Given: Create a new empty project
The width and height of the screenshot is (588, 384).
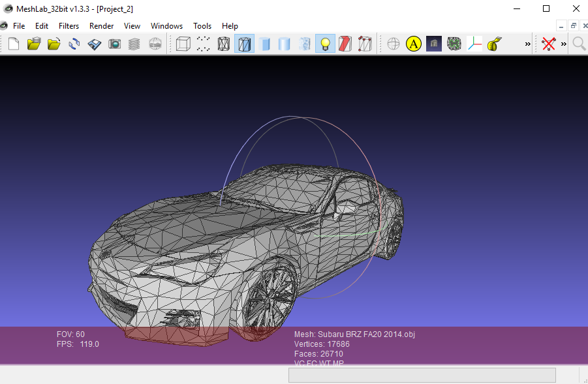Looking at the screenshot, I should 14,44.
